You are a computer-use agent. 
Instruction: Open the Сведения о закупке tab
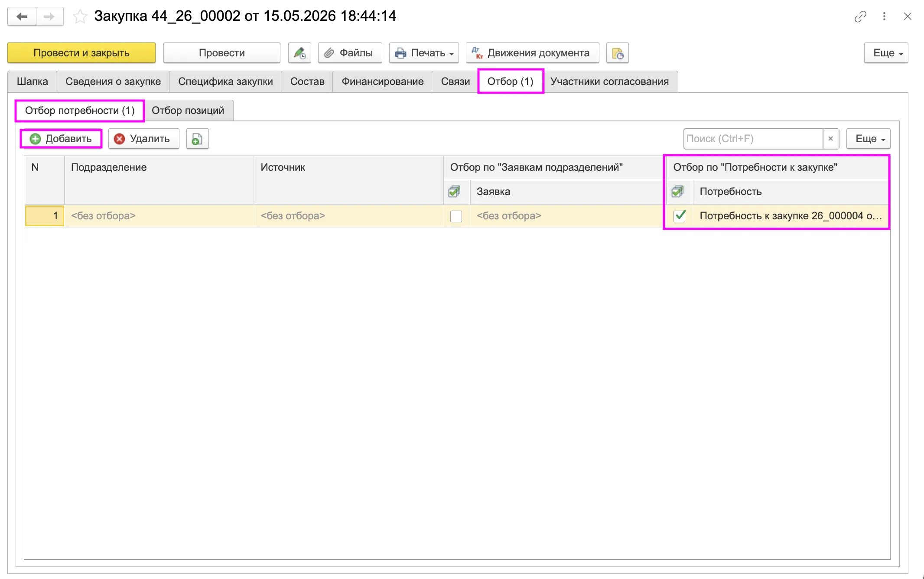[113, 81]
